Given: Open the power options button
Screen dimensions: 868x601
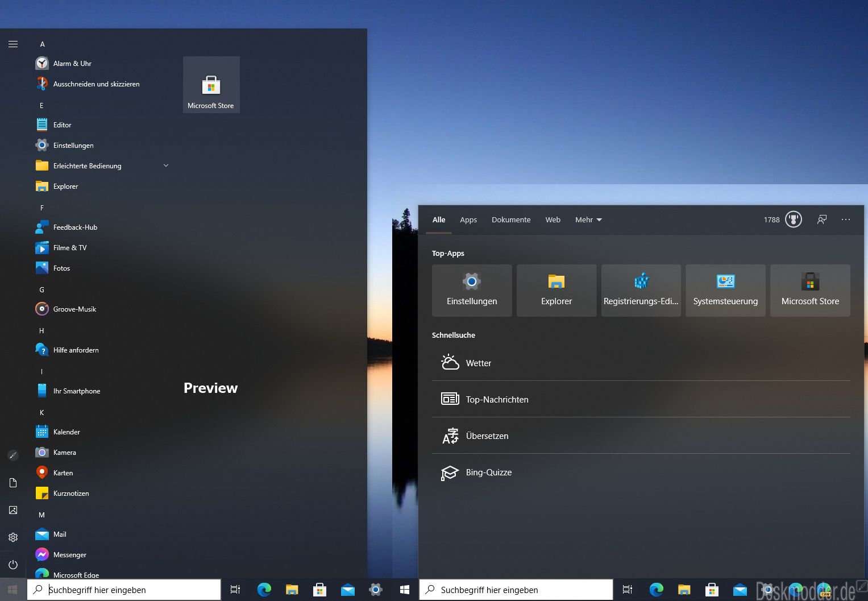Looking at the screenshot, I should coord(13,565).
